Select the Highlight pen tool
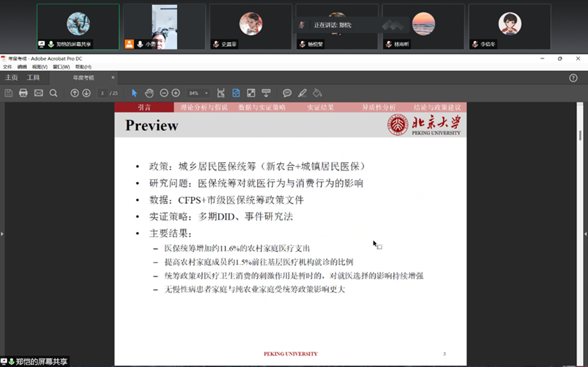Viewport: 588px width, 367px height. point(302,93)
